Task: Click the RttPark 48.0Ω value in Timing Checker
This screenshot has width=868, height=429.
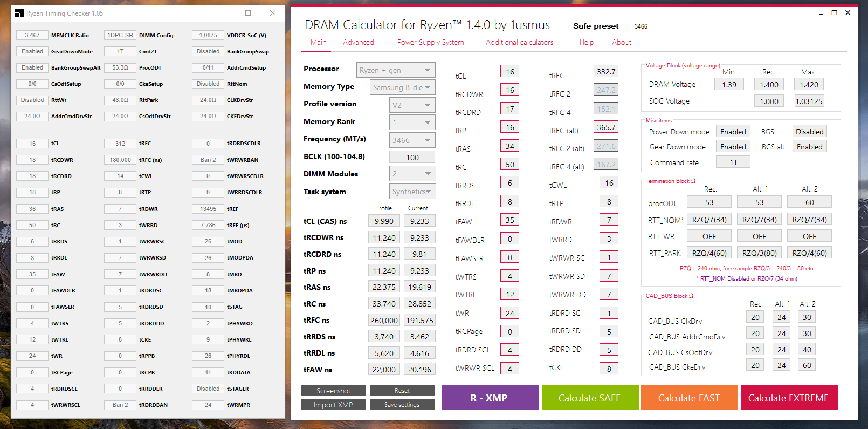Action: pos(120,100)
